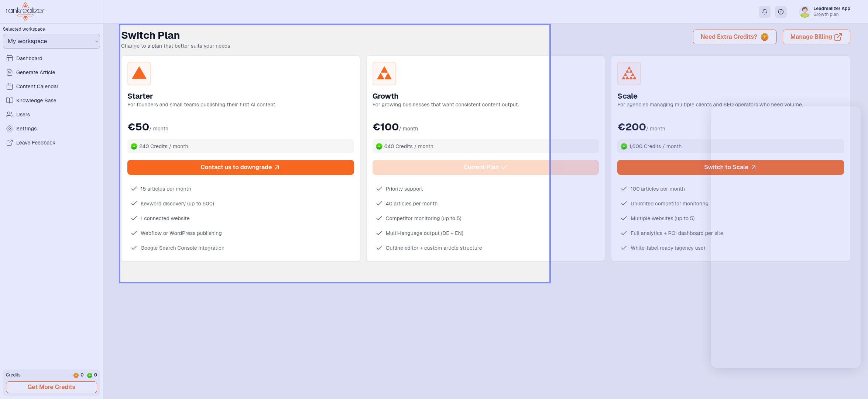
Task: Click the notification bell icon
Action: pyautogui.click(x=765, y=12)
